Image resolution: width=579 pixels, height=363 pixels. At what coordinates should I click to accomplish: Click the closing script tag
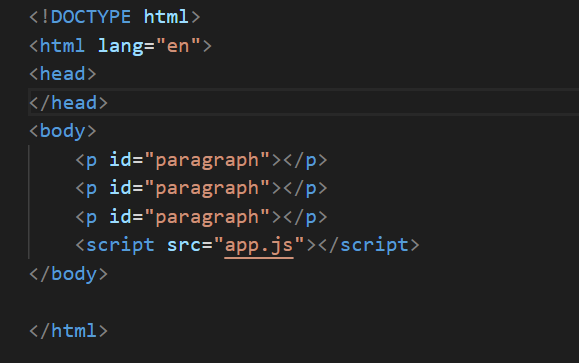click(369, 246)
